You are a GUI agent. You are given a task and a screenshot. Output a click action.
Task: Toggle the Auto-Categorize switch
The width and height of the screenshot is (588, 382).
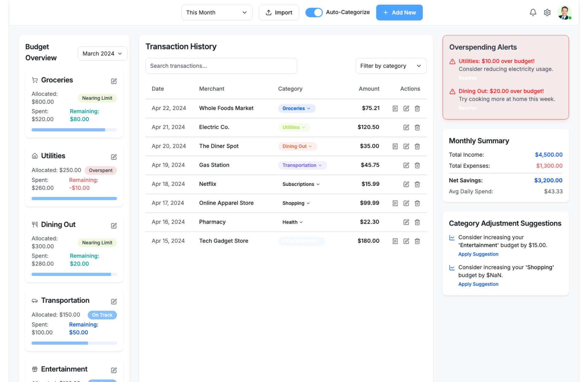coord(314,13)
